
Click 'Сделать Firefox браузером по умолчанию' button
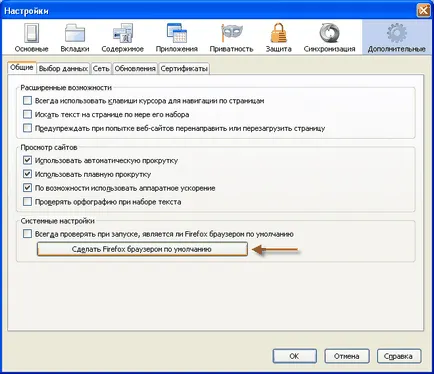point(142,249)
